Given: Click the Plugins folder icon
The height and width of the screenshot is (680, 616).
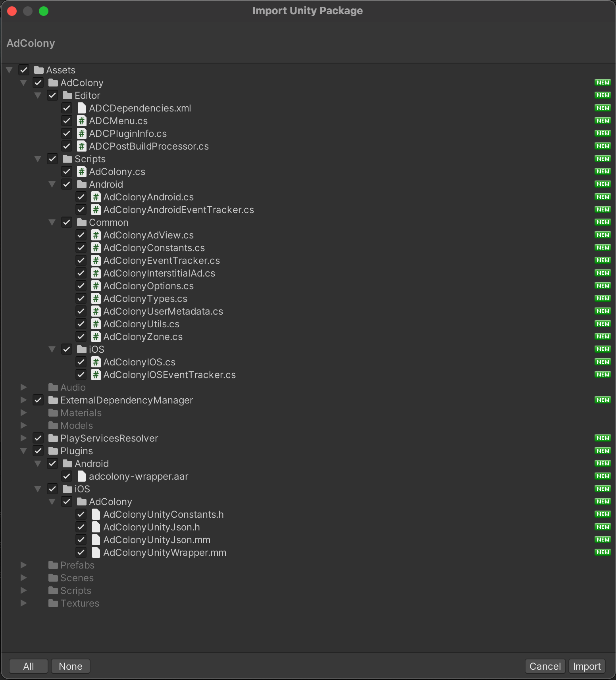Looking at the screenshot, I should (x=53, y=451).
